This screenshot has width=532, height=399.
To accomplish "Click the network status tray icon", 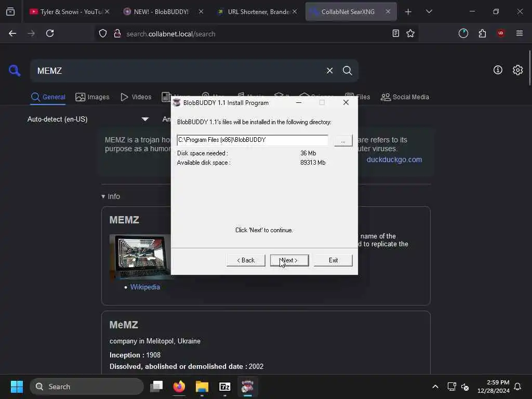I will pos(451,387).
